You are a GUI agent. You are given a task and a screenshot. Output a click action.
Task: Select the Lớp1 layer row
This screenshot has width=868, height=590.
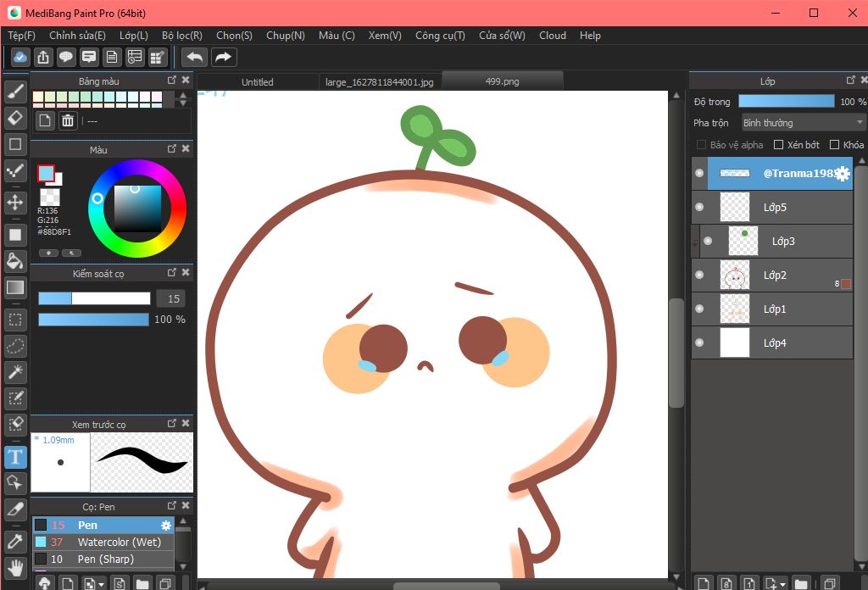(772, 309)
